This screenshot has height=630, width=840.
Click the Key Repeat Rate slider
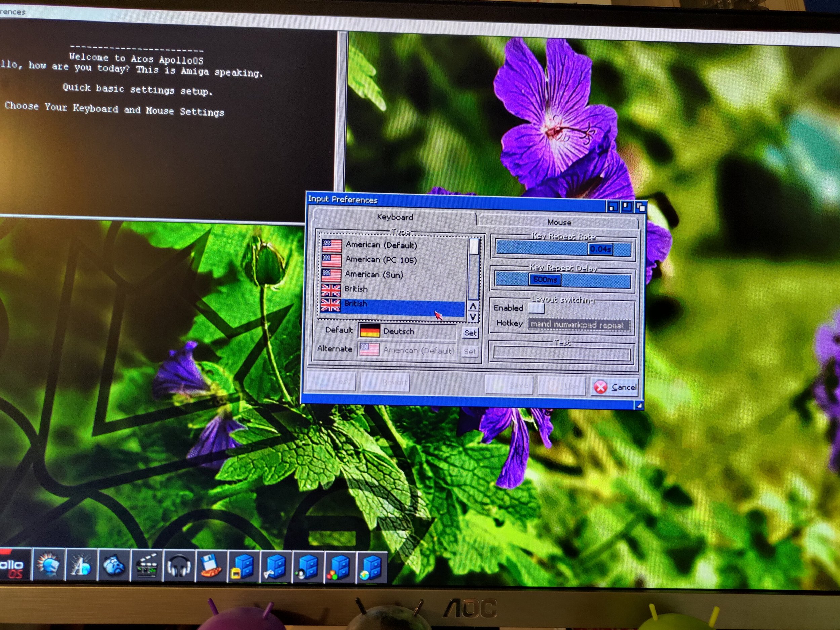563,249
